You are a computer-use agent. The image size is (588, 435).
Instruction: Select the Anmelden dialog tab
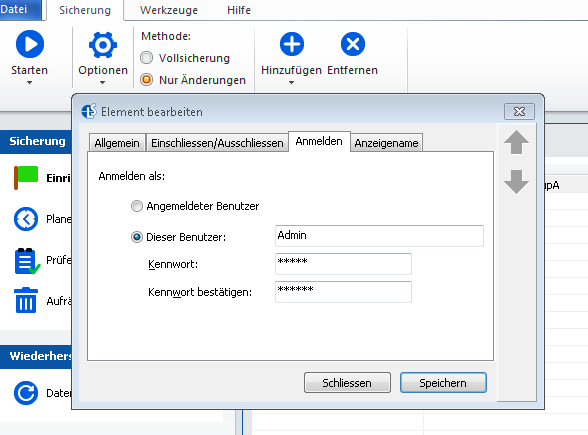[319, 141]
